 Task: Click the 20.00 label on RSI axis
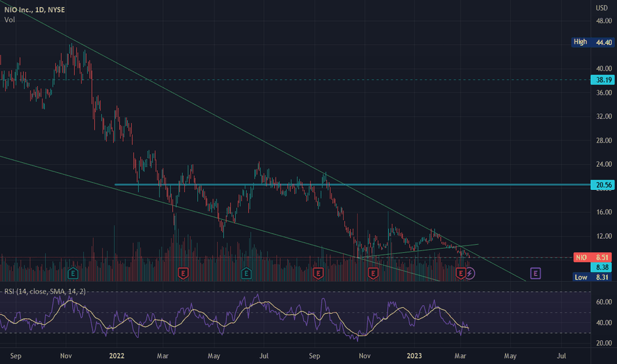pyautogui.click(x=604, y=343)
